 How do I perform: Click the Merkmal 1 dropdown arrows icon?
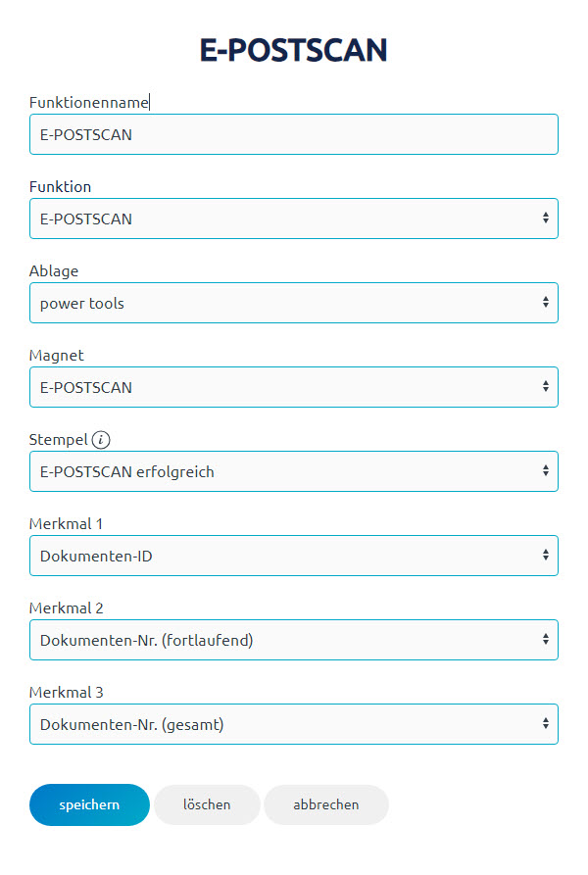coord(546,555)
